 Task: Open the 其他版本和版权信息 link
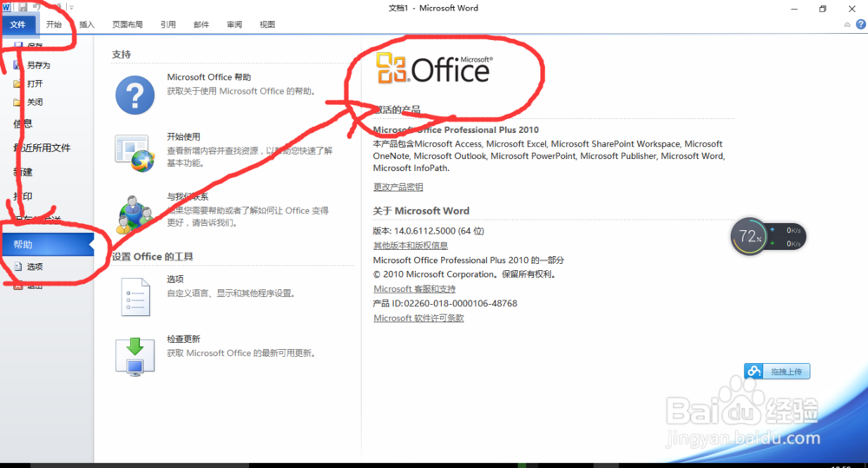(411, 246)
